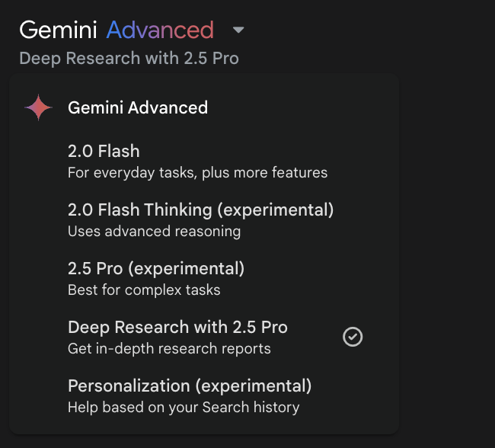Click the word Pro in the 2.5 Pro title
The width and height of the screenshot is (495, 448).
tap(110, 269)
